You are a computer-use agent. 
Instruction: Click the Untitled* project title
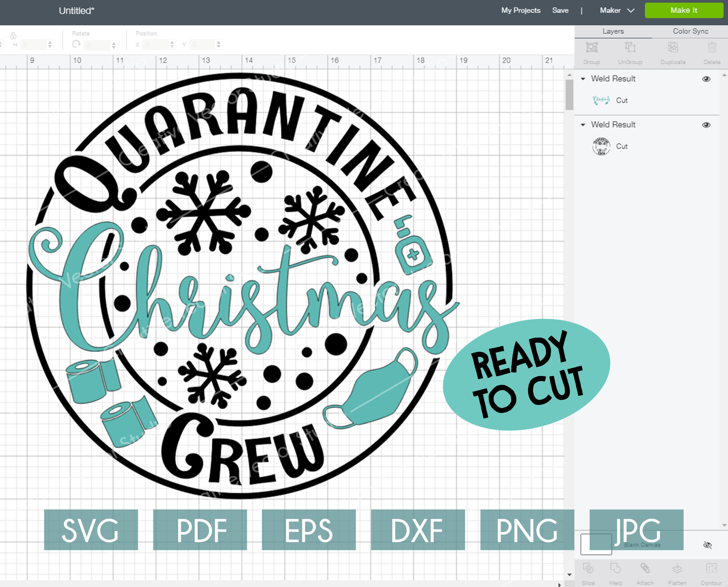point(76,11)
